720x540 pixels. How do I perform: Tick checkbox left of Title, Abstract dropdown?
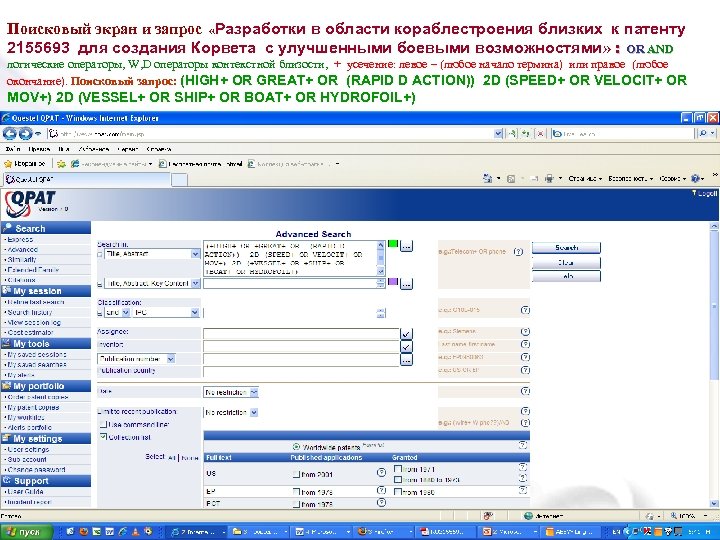[100, 254]
